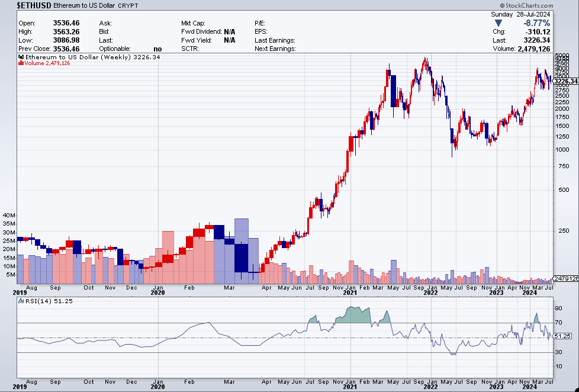Viewport: 579px width, 392px height.
Task: Click the $ETHUSD ticker symbol
Action: 34,5
